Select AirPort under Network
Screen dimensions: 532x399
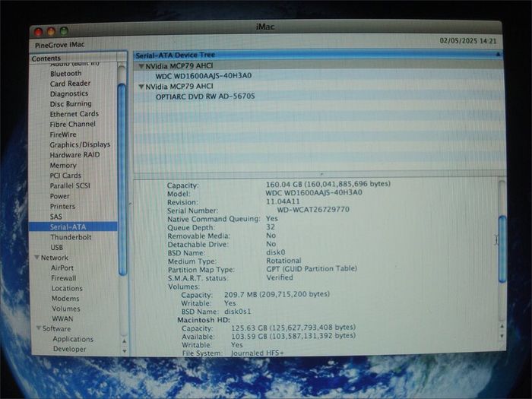(62, 268)
